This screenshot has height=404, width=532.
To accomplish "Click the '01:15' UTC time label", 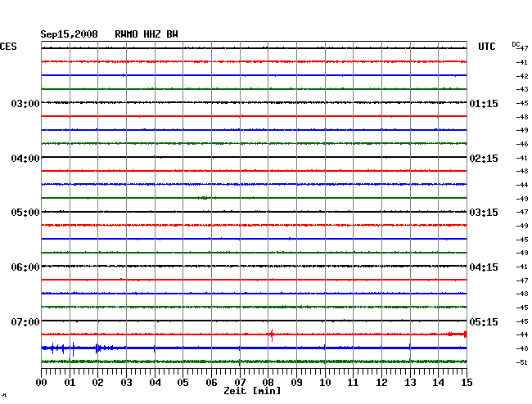I will pos(484,104).
